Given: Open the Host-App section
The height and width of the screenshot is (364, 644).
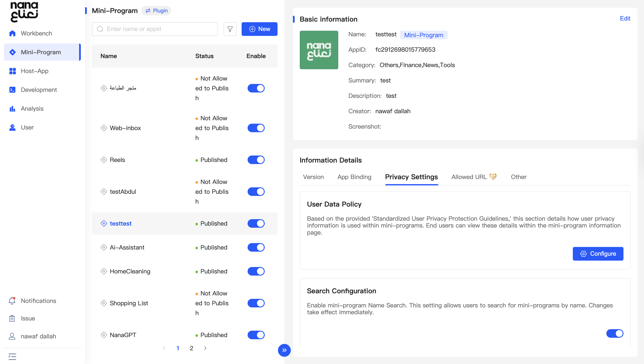Looking at the screenshot, I should coord(34,71).
